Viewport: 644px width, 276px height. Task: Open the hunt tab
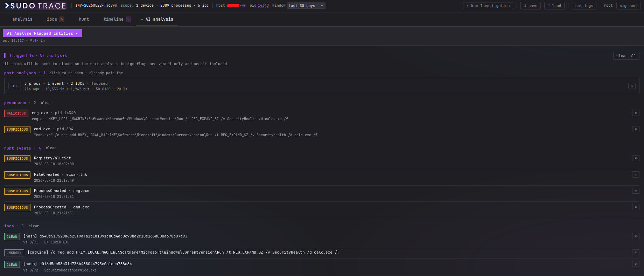point(84,19)
